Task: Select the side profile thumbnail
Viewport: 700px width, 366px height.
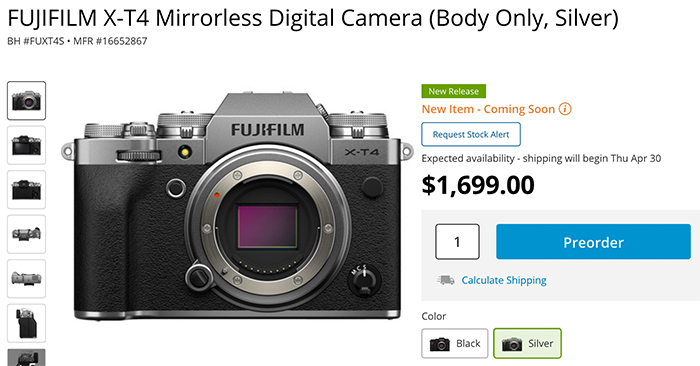Action: pos(26,323)
